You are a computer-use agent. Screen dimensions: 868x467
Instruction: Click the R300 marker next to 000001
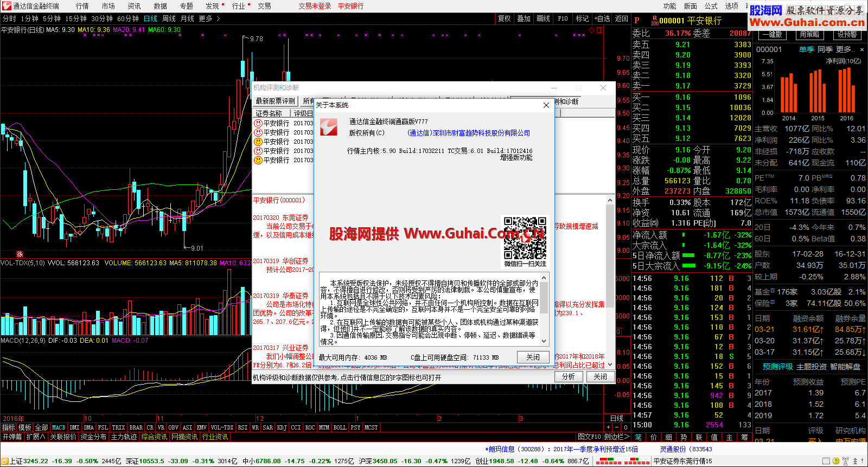pyautogui.click(x=654, y=21)
